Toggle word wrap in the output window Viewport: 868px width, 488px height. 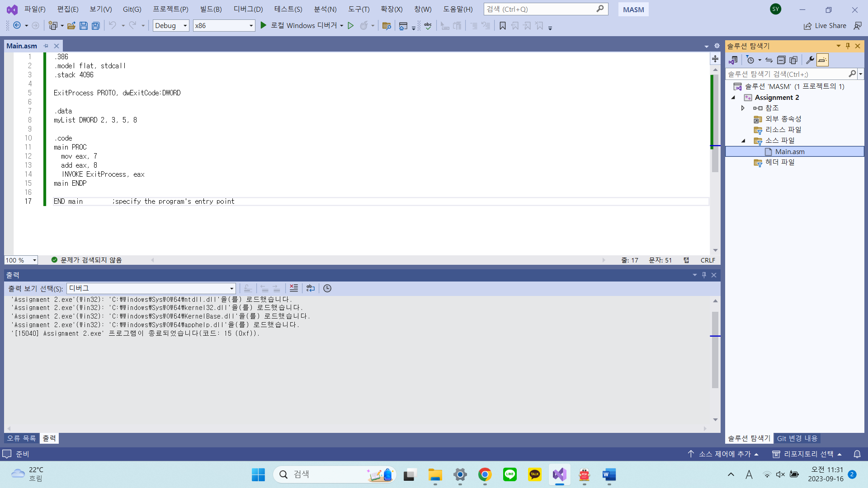click(311, 288)
